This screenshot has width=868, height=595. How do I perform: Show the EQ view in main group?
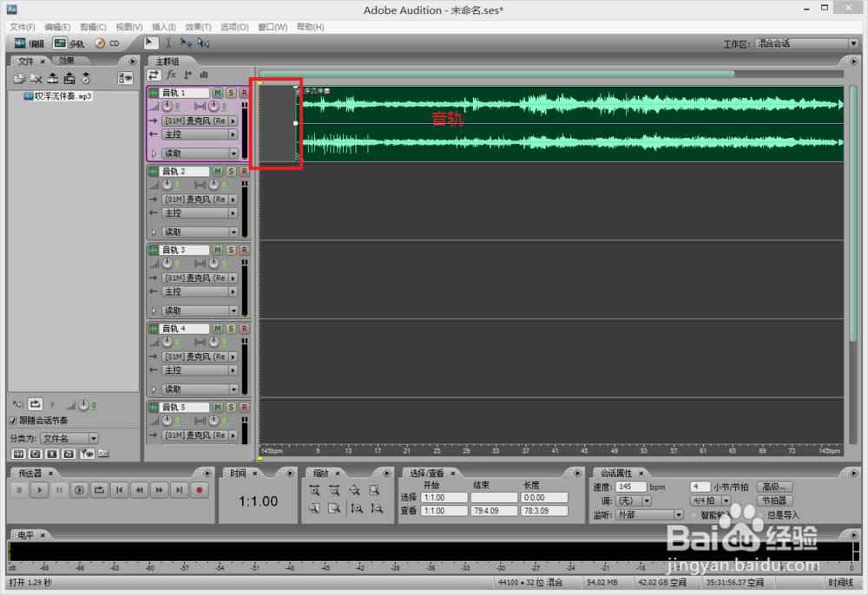(204, 75)
